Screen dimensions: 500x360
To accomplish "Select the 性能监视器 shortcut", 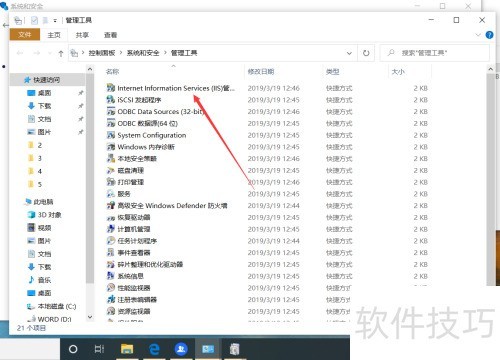I will click(128, 288).
